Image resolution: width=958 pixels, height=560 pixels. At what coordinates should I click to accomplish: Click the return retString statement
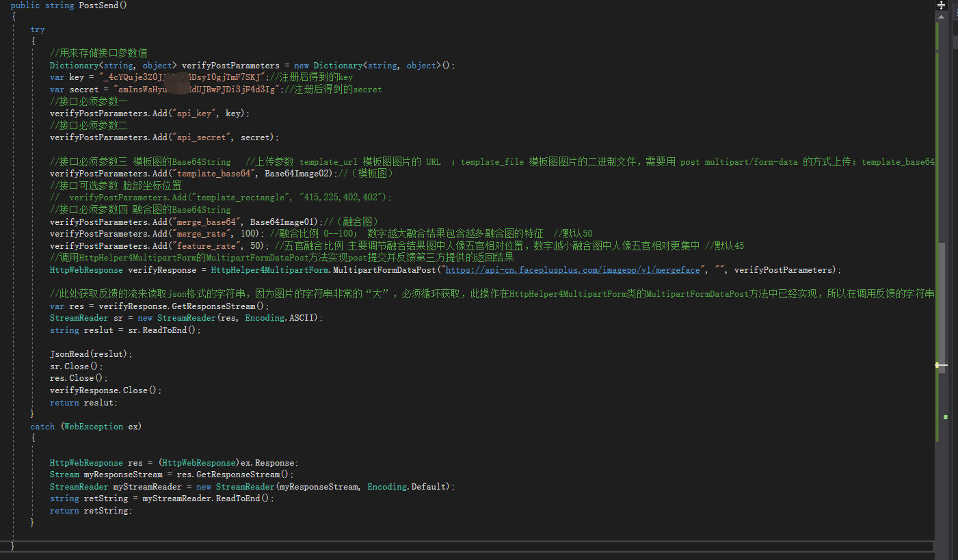(x=91, y=511)
